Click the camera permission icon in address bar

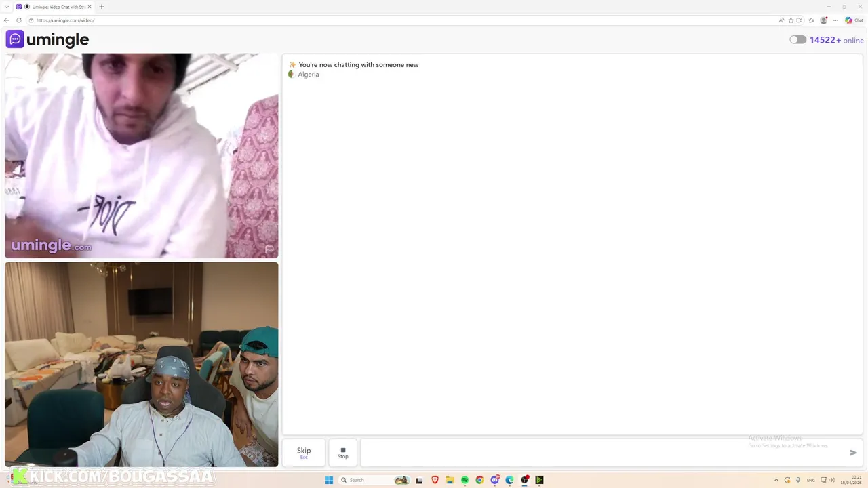(x=800, y=20)
